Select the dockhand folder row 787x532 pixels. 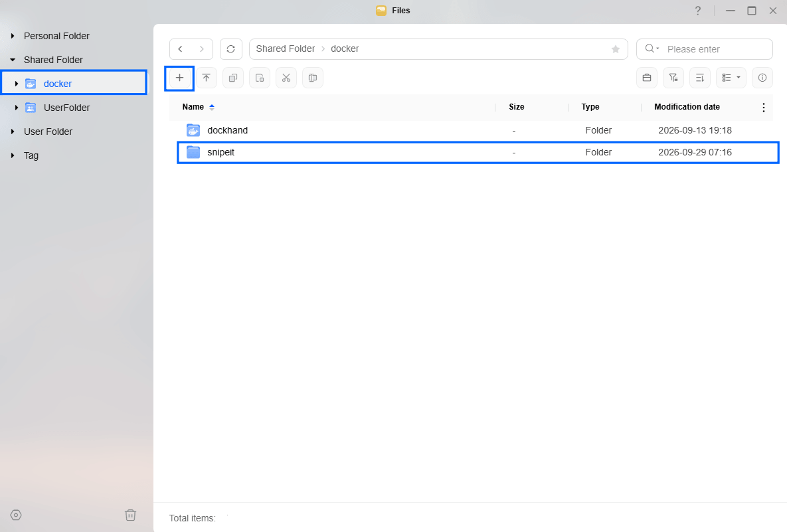click(471, 130)
